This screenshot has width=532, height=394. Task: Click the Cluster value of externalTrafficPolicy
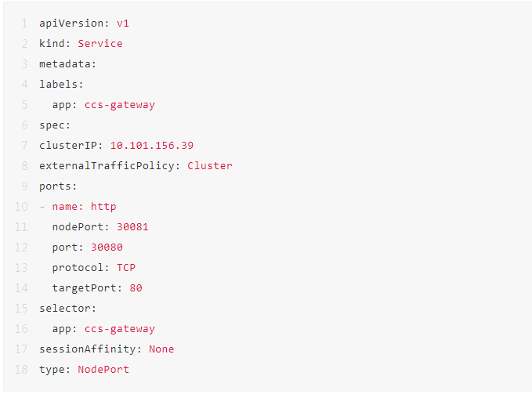pyautogui.click(x=210, y=166)
